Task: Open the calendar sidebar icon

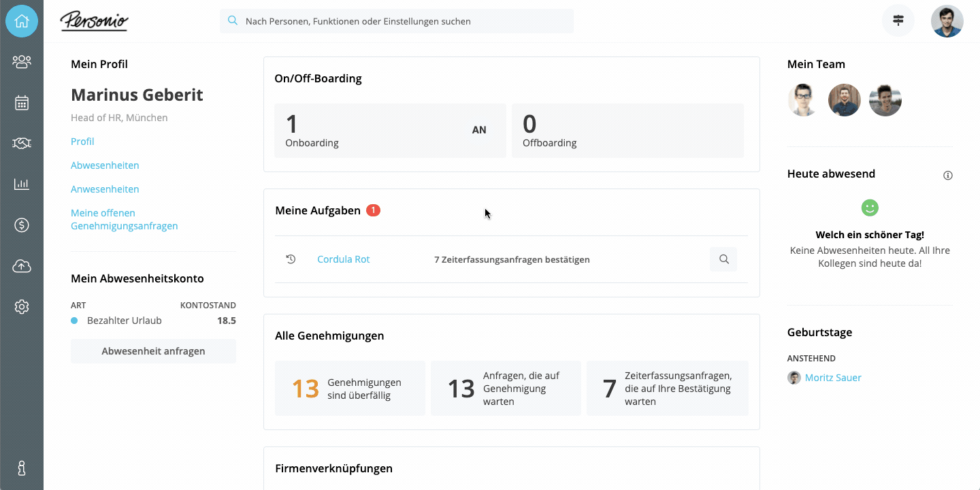Action: coord(22,103)
